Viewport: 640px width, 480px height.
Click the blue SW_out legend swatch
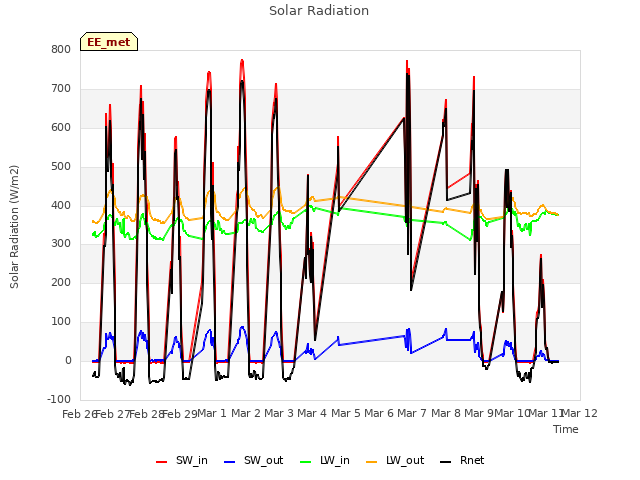230,462
